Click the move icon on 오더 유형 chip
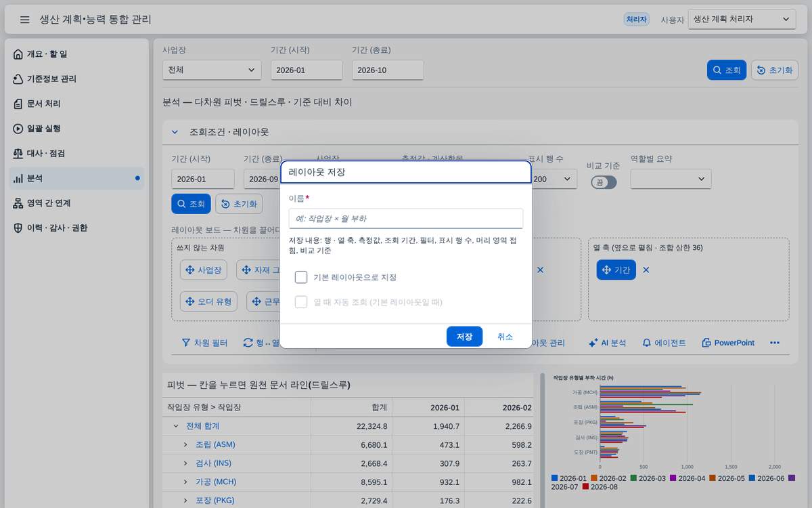 point(189,301)
